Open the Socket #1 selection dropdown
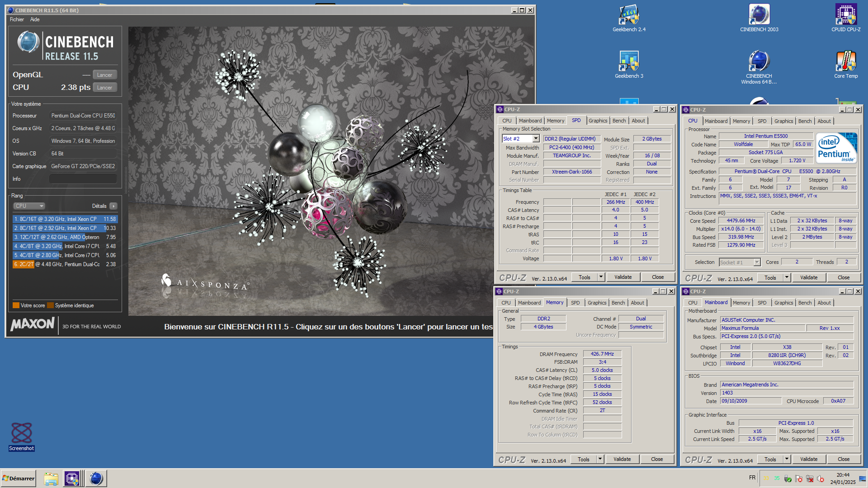The image size is (868, 488). coord(740,263)
